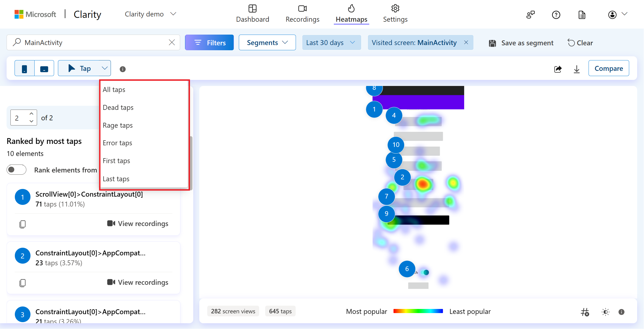Click the Tap dropdown menu

tap(84, 68)
